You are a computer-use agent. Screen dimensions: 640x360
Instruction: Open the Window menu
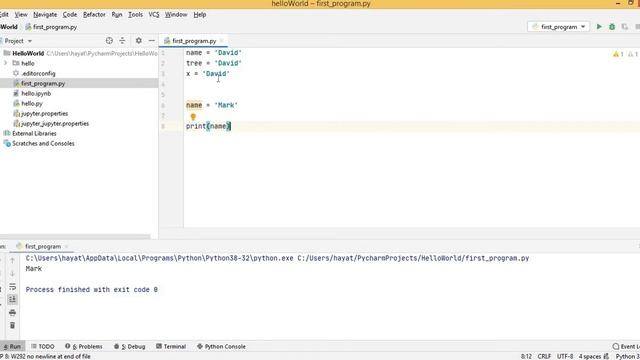[176, 15]
